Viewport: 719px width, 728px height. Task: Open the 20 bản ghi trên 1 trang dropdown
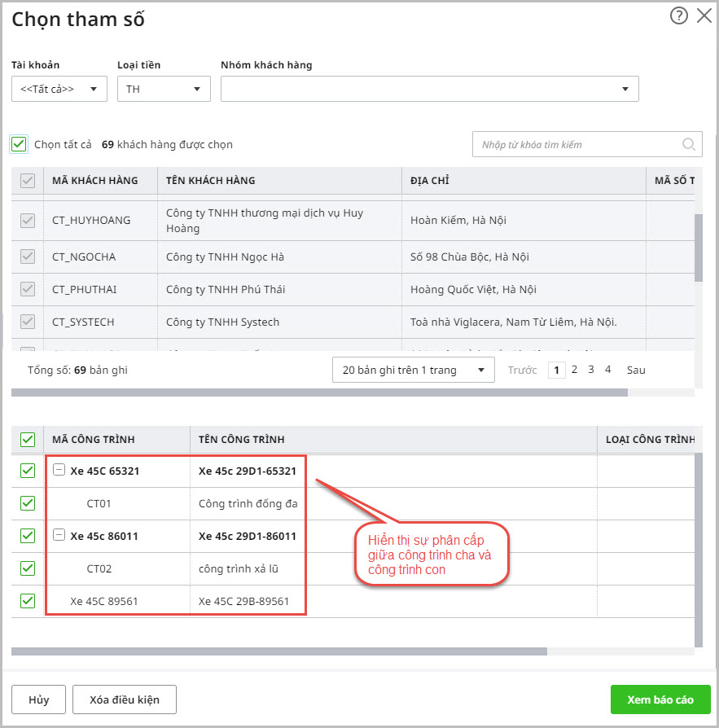(414, 370)
